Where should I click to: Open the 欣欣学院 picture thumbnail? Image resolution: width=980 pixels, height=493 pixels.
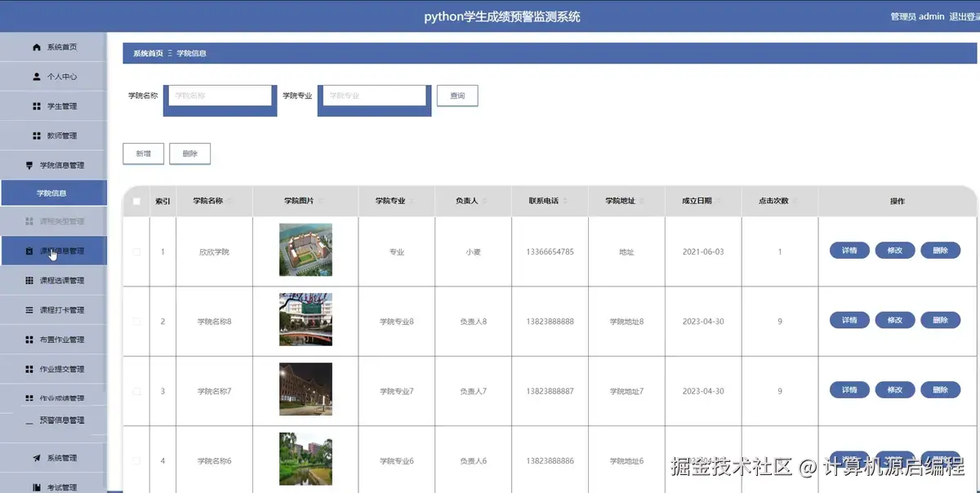point(305,250)
